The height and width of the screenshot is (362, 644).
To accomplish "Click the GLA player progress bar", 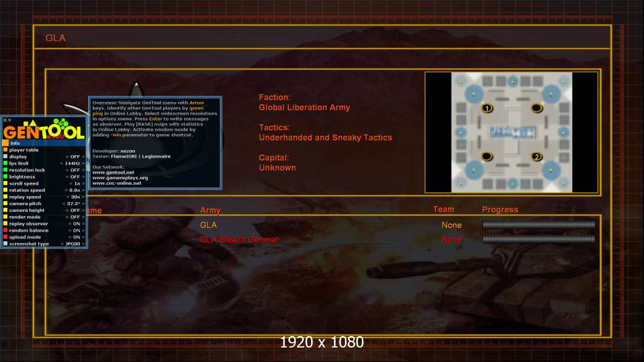I will (539, 224).
